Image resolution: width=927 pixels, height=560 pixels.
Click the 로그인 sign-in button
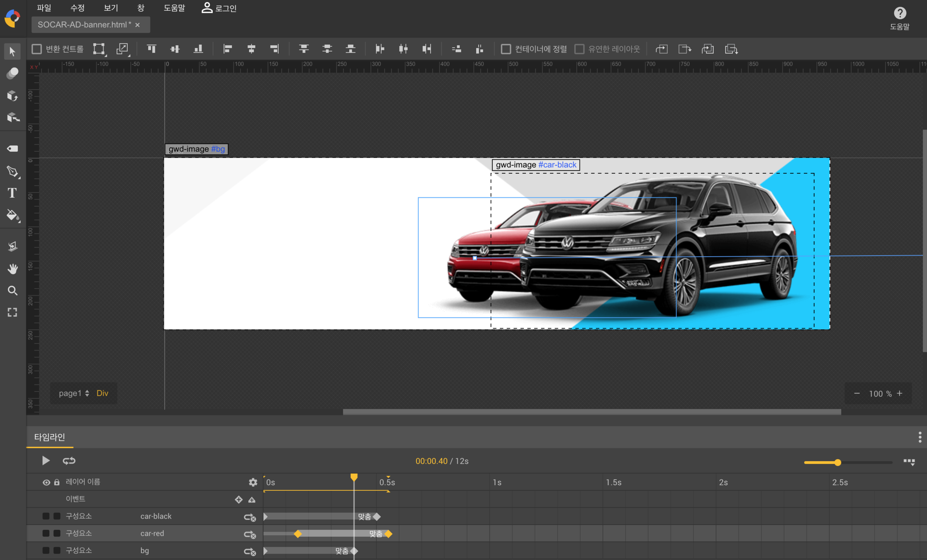coord(219,8)
